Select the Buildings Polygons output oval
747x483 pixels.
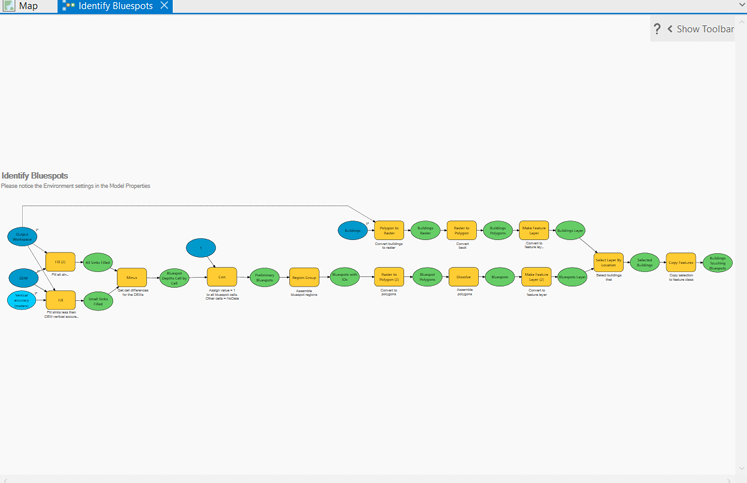pyautogui.click(x=498, y=230)
